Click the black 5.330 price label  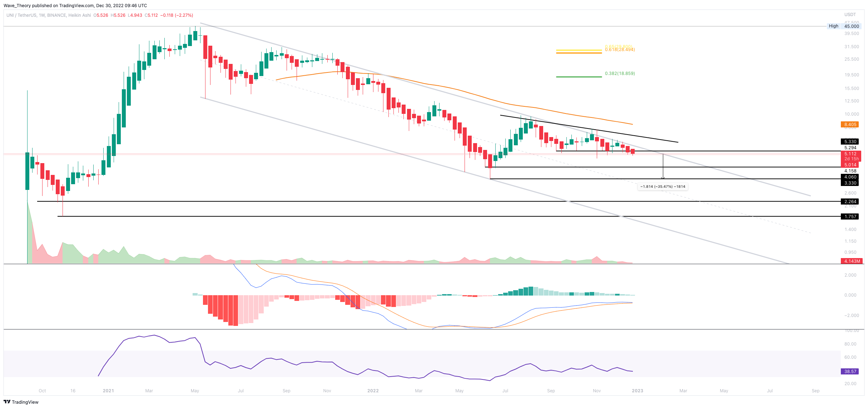[850, 142]
